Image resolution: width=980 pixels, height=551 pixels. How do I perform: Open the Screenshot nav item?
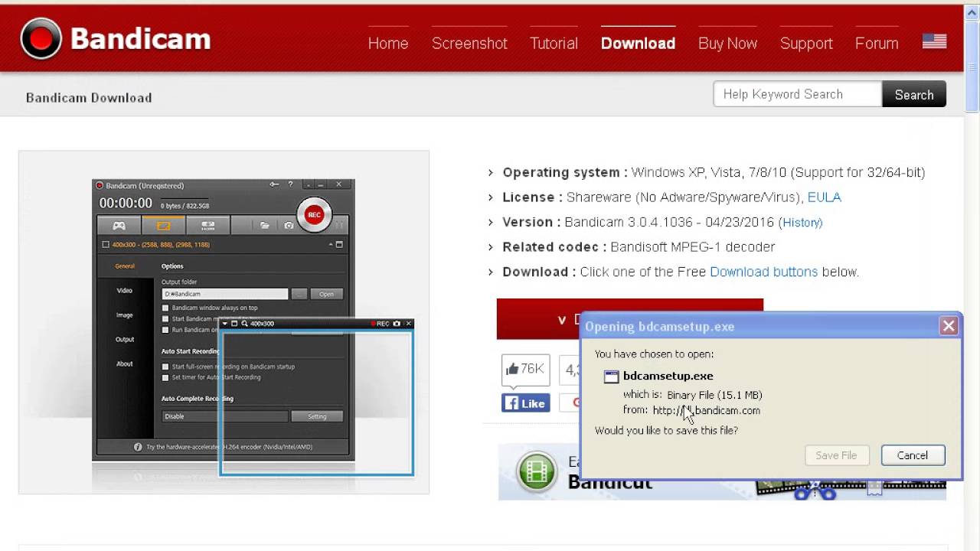coord(469,44)
